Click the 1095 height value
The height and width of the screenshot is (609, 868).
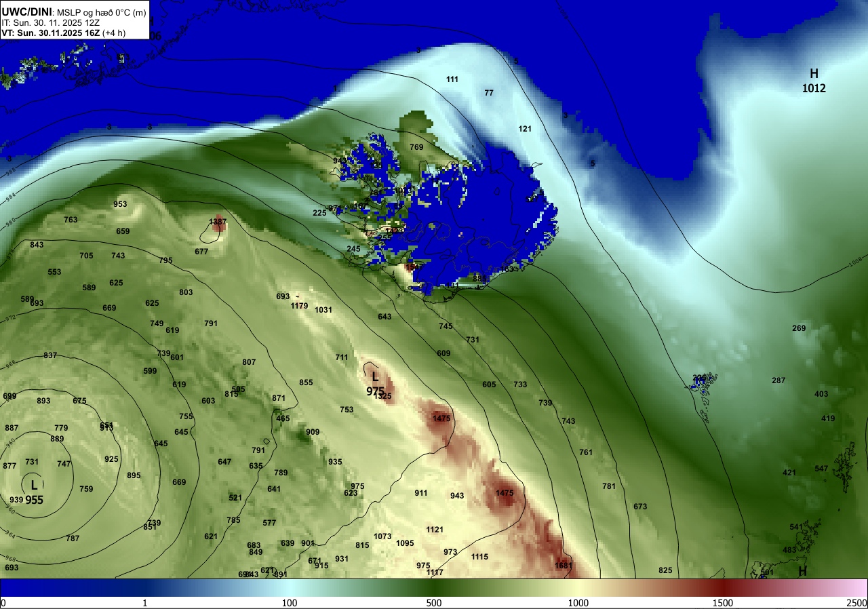[x=405, y=543]
